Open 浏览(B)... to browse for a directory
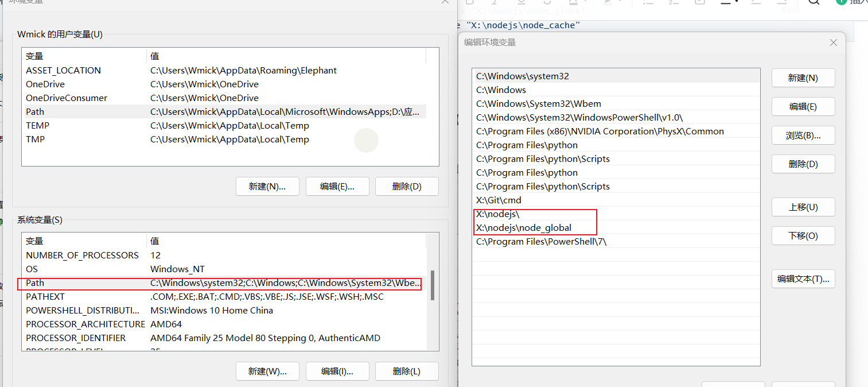Image resolution: width=868 pixels, height=387 pixels. tap(803, 136)
